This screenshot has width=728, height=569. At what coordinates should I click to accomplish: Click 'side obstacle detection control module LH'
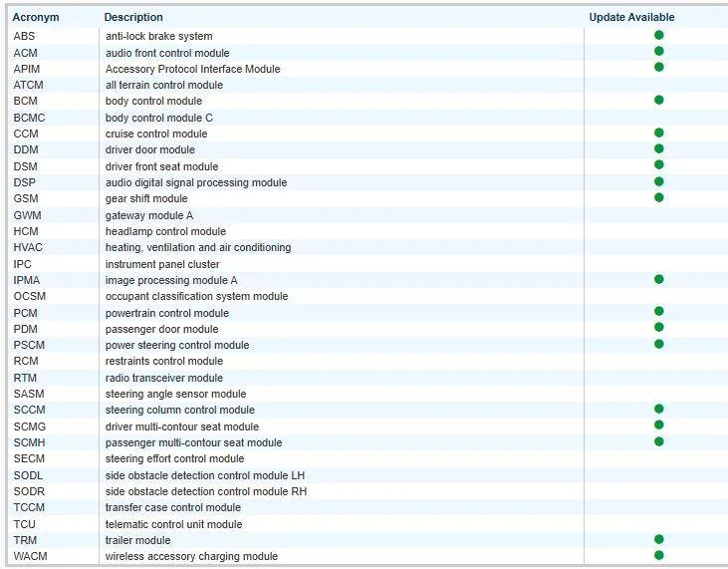pyautogui.click(x=205, y=475)
